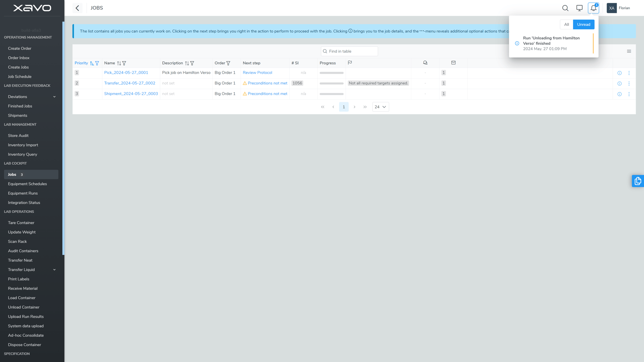Filter the Priority column
The height and width of the screenshot is (362, 644).
pos(97,63)
